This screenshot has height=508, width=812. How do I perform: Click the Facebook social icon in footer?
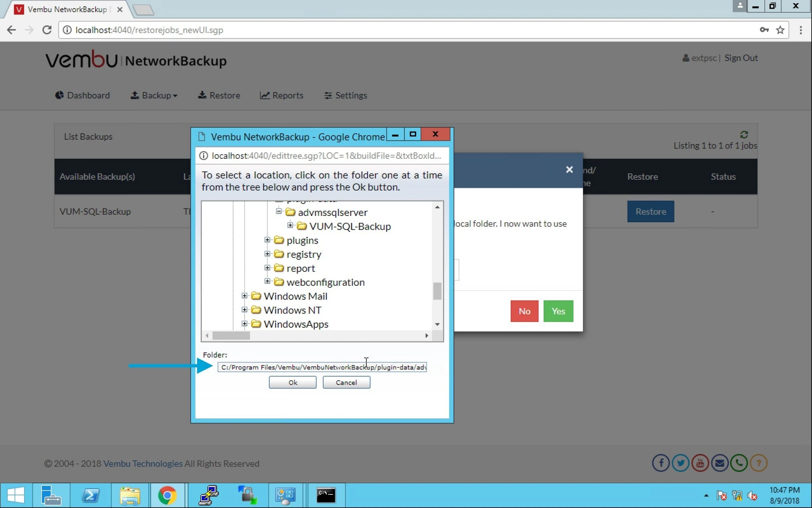pos(661,463)
